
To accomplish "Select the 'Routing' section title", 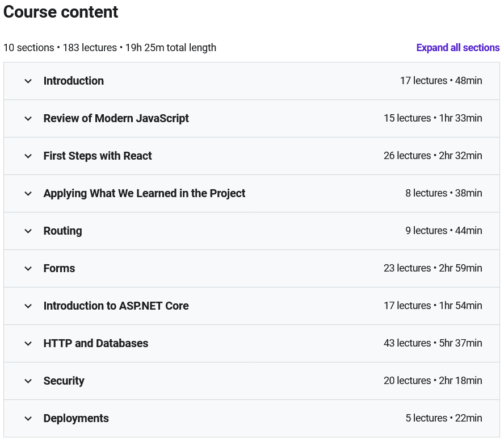I will pos(62,231).
